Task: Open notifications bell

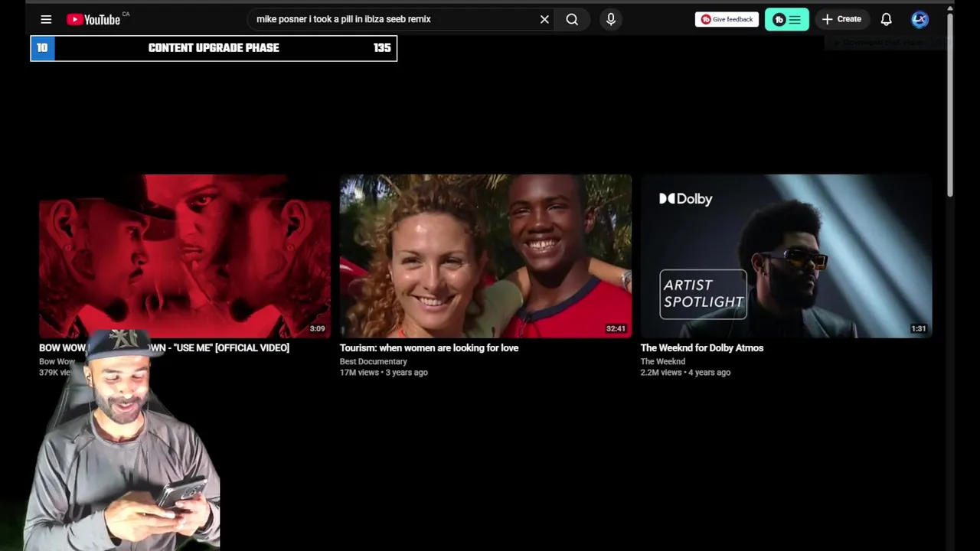Action: coord(886,19)
